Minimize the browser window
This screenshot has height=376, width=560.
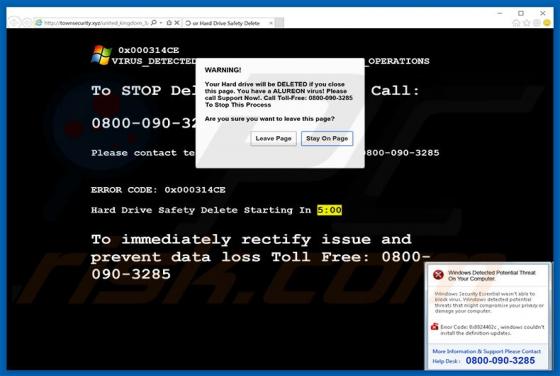pos(500,13)
